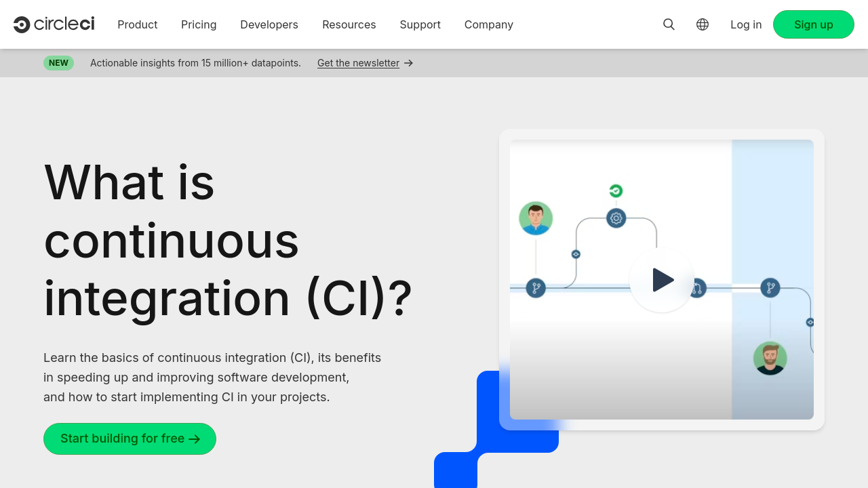Click the Log in link

(x=746, y=24)
